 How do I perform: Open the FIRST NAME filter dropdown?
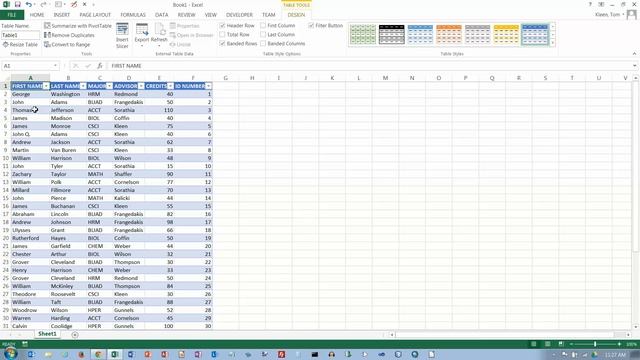[46, 86]
